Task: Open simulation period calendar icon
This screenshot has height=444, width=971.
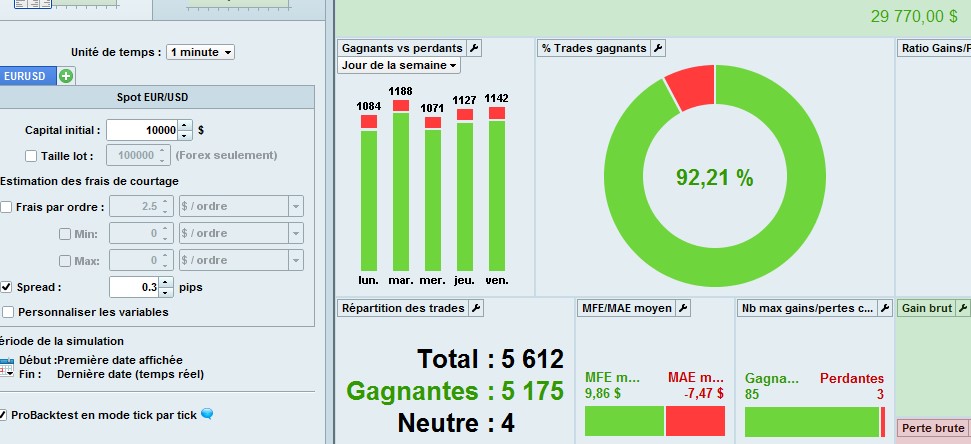Action: (x=6, y=367)
